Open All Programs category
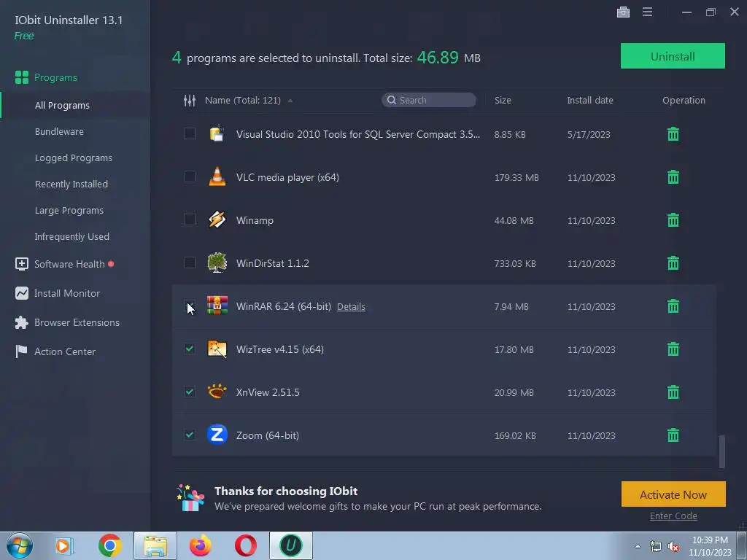 (62, 105)
